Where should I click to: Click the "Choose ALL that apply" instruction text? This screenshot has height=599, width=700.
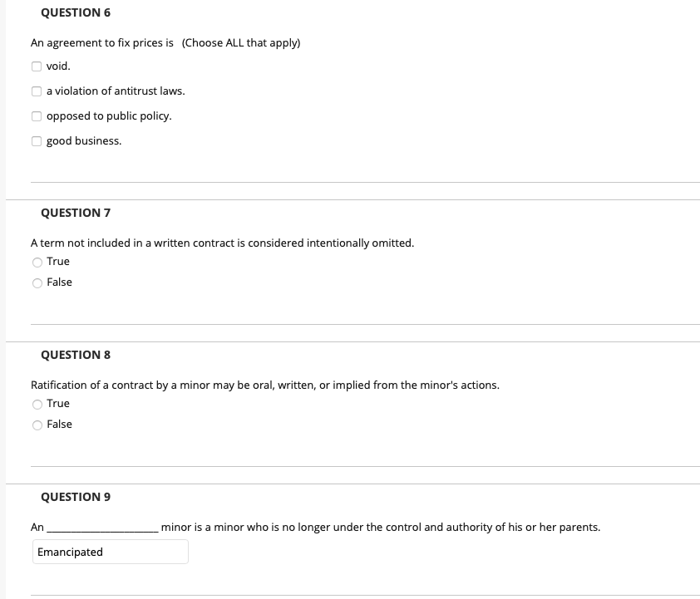(x=240, y=42)
